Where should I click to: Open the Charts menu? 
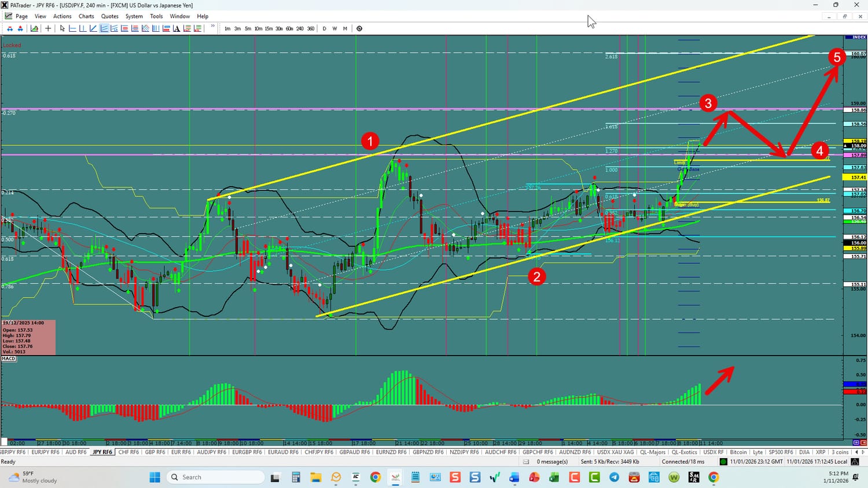(86, 16)
